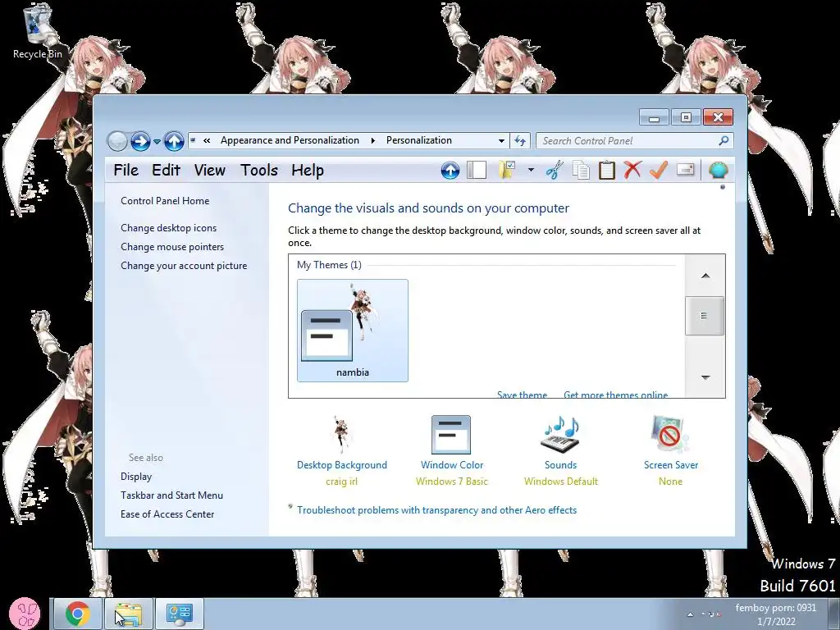Open Windows Explorer taskbar button
Viewport: 840px width, 630px height.
click(x=129, y=614)
